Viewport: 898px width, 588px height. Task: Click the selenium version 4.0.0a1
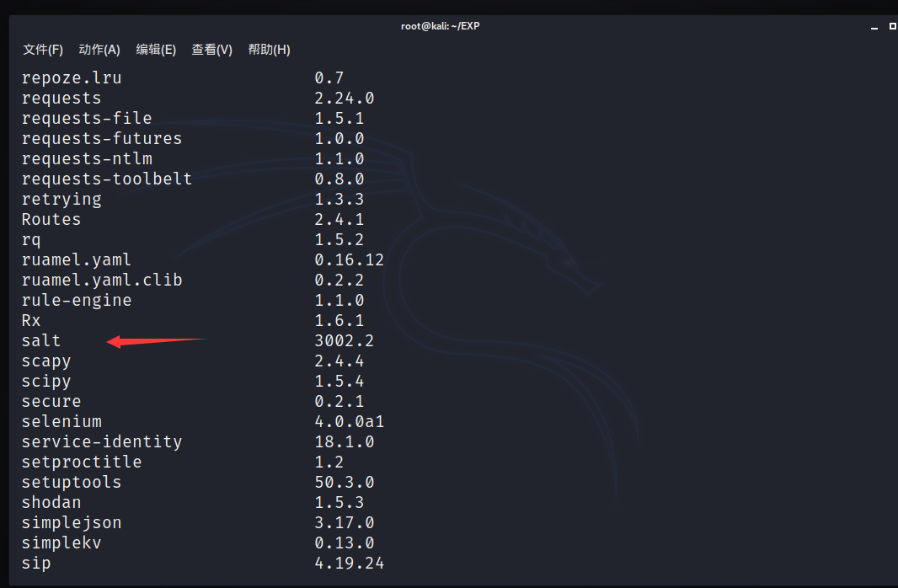tap(349, 422)
